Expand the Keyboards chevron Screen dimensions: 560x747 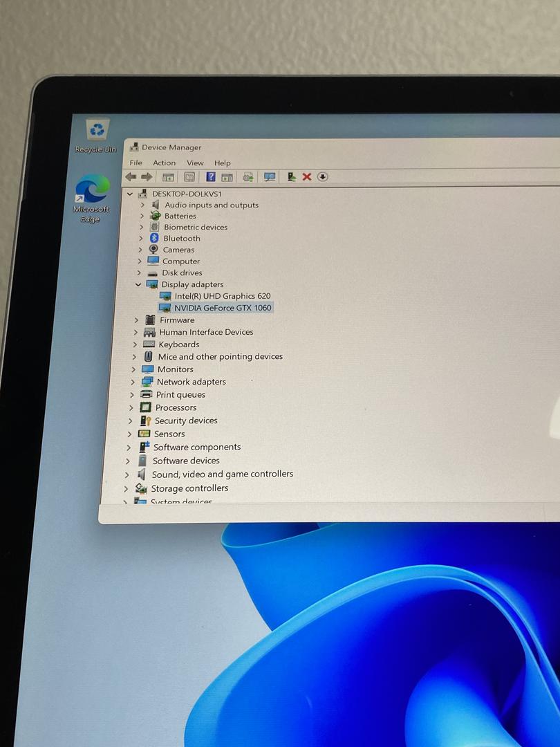tap(135, 344)
